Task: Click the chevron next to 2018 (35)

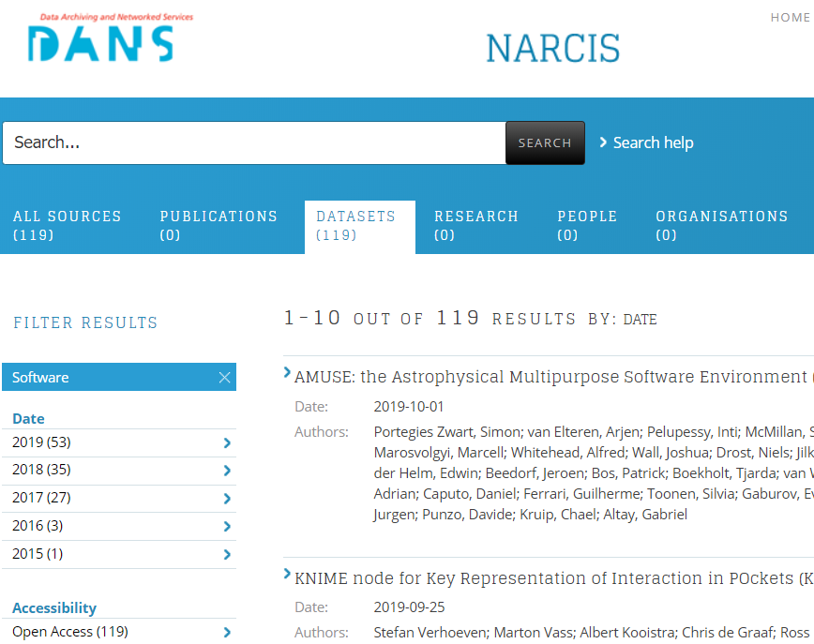Action: coord(227,471)
